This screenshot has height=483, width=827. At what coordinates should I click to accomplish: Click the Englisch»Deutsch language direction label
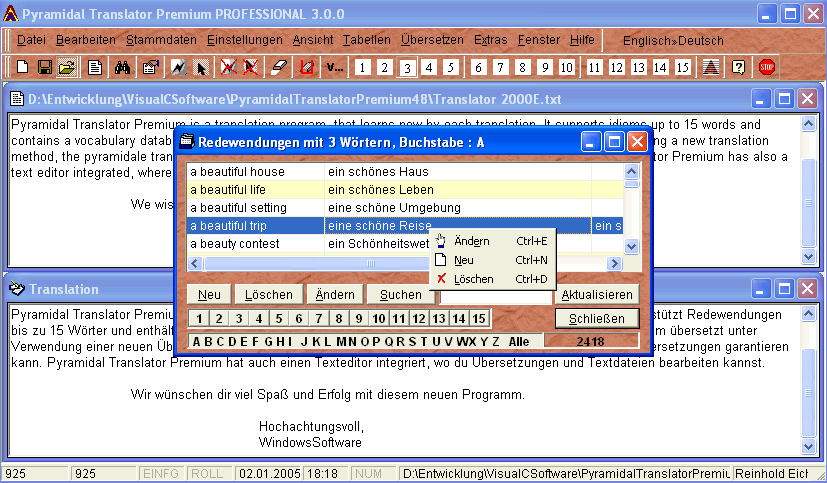(673, 41)
